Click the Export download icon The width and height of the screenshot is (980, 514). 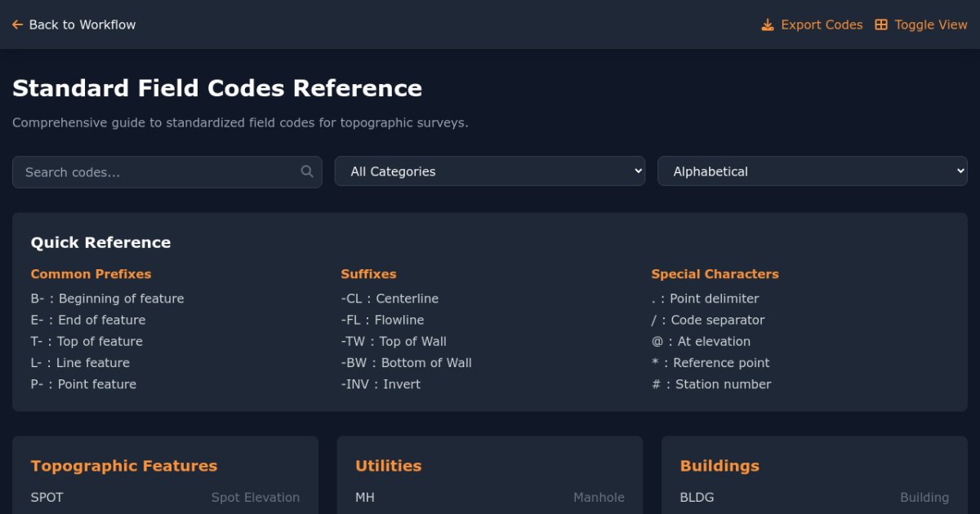point(768,25)
